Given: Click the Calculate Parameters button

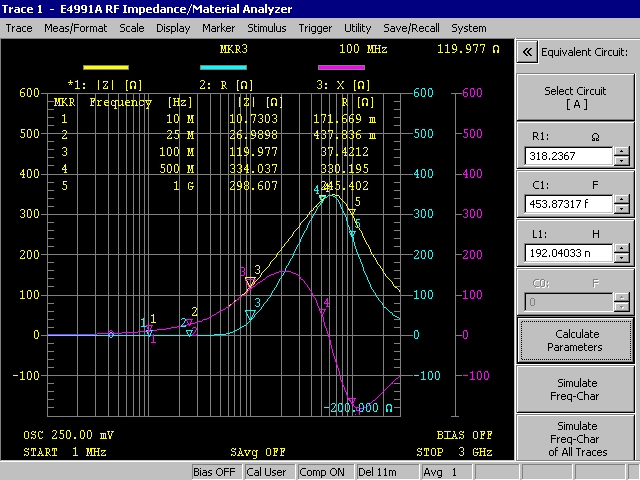Looking at the screenshot, I should pos(575,340).
